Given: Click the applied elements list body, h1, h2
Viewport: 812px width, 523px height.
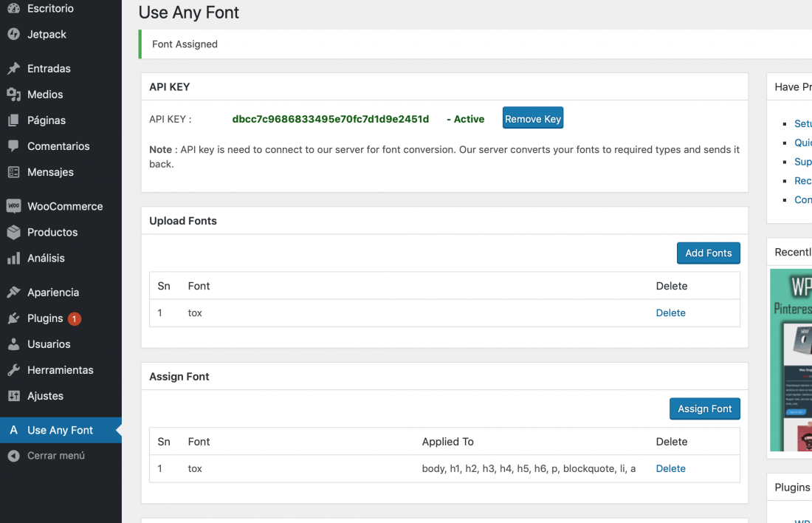Looking at the screenshot, I should coord(529,468).
